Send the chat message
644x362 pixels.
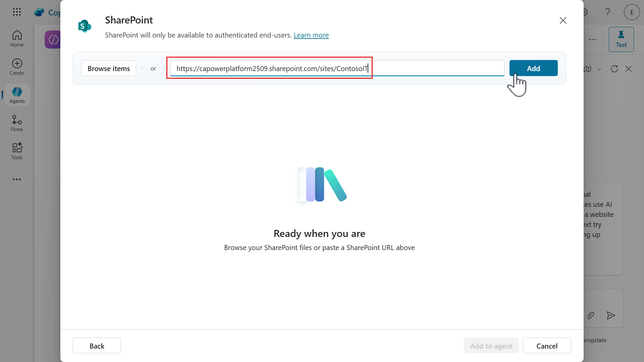tap(610, 315)
